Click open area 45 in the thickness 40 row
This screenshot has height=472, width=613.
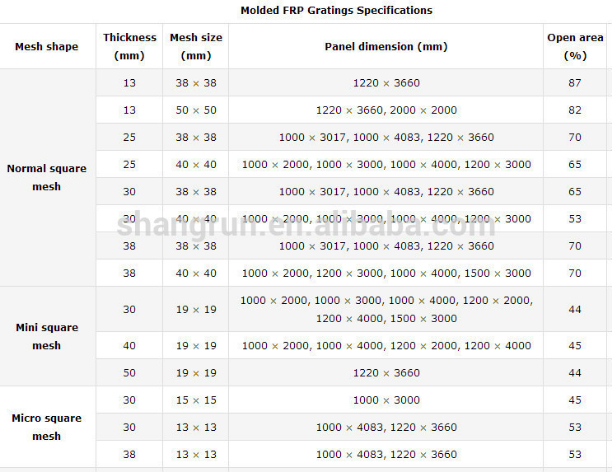point(575,346)
